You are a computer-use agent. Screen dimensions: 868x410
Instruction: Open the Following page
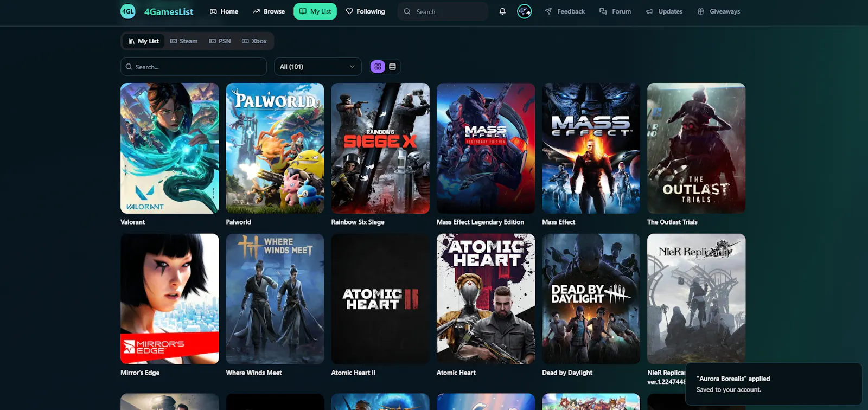point(366,11)
